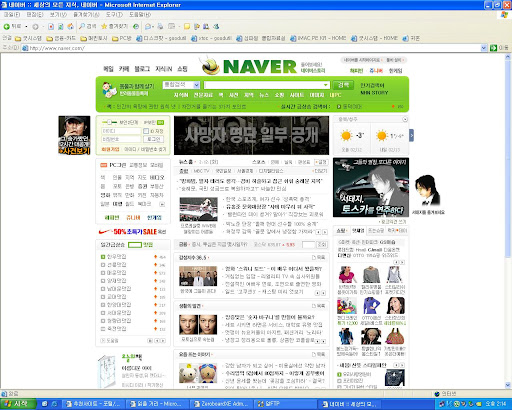Open the Back button history dropdown arrow
Viewport: 512px width, 410px height.
[x=26, y=26]
